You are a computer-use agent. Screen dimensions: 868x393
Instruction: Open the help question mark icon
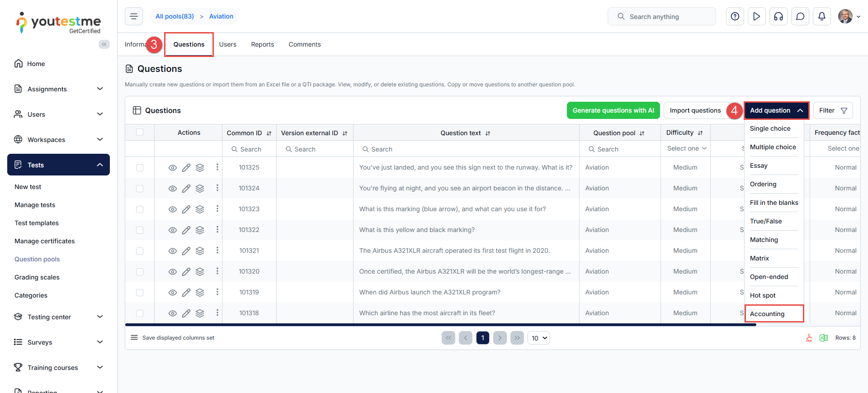735,17
